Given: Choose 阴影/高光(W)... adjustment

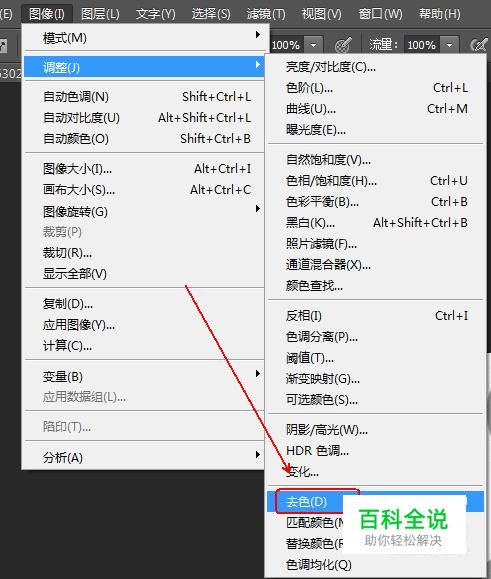Looking at the screenshot, I should tap(375, 429).
